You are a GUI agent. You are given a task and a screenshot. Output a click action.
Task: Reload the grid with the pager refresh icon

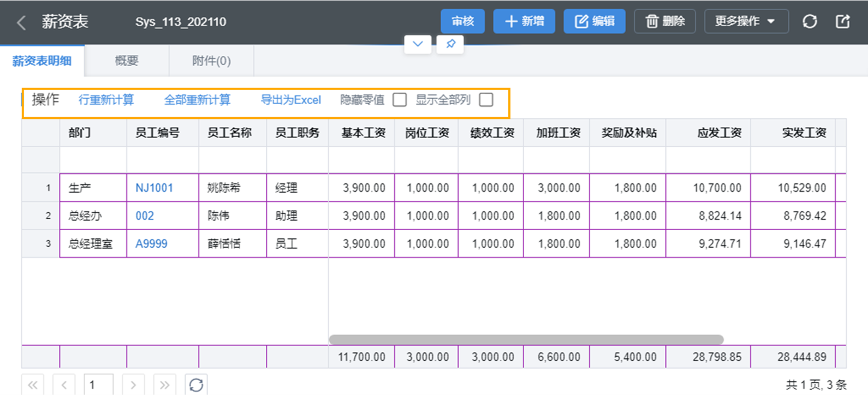(x=196, y=385)
